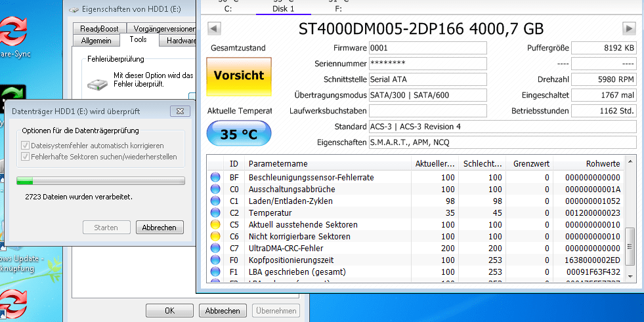The image size is (644, 322).
Task: Click Schlecht... column header
Action: pos(482,164)
